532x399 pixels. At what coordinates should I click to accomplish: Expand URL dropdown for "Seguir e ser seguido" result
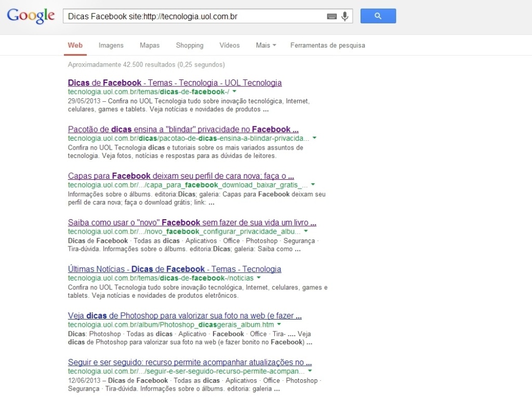click(310, 371)
